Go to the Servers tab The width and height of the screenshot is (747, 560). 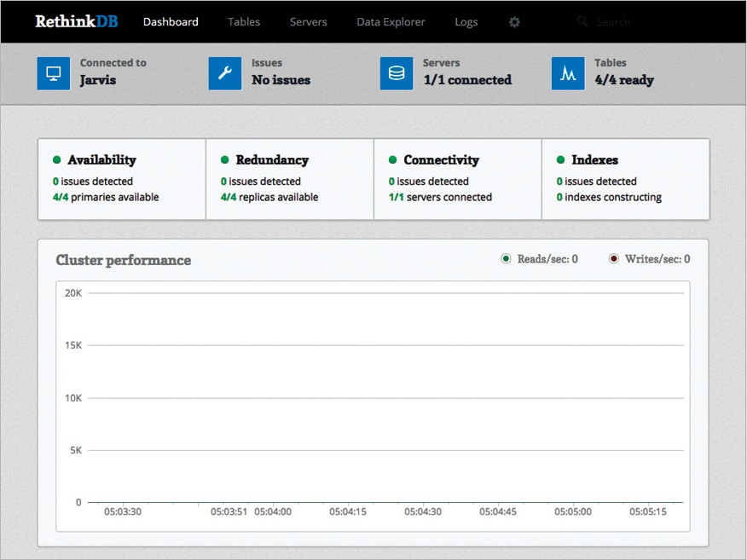(308, 22)
